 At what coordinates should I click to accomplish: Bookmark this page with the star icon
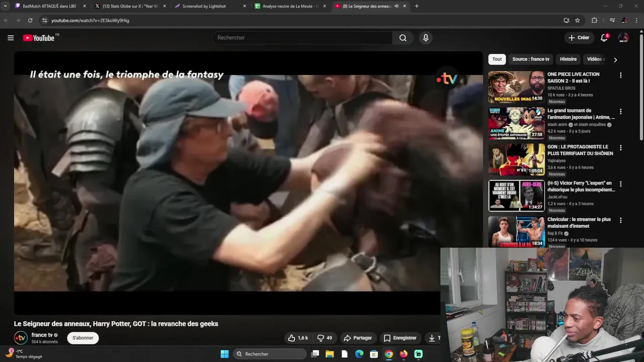click(578, 20)
